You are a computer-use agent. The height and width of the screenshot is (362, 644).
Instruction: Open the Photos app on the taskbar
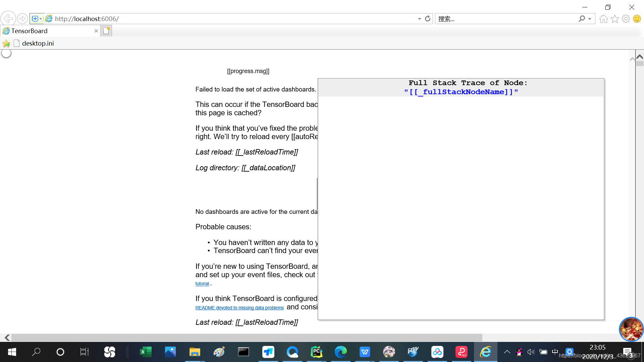[170, 352]
